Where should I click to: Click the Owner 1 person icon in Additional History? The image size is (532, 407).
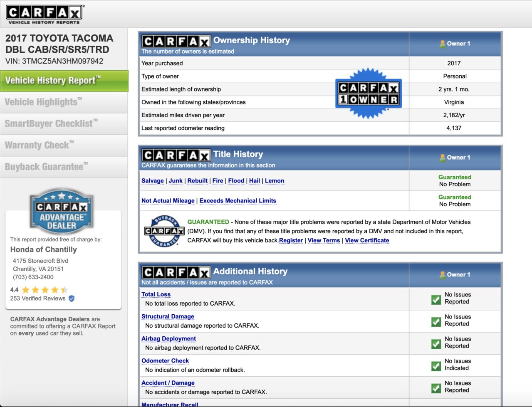click(443, 275)
